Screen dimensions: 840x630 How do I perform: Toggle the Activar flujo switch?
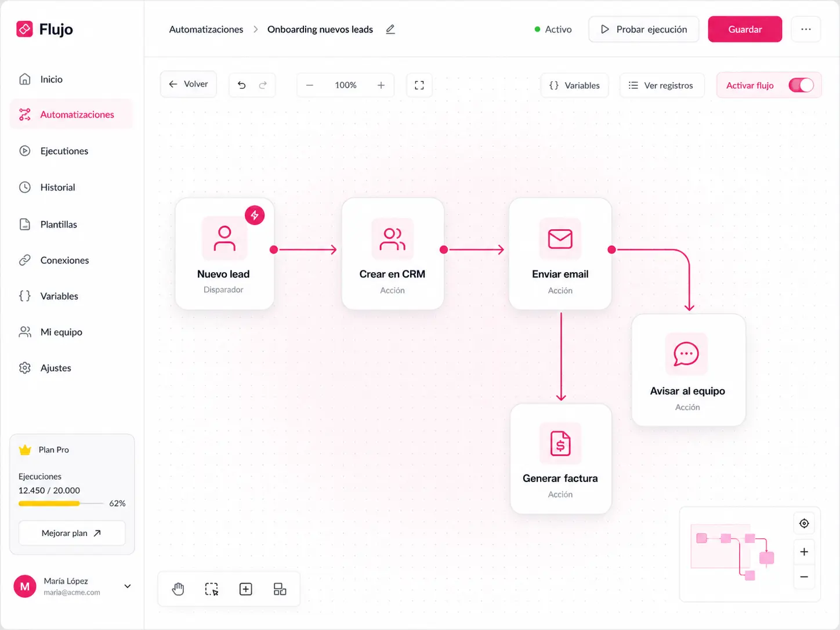pyautogui.click(x=801, y=85)
